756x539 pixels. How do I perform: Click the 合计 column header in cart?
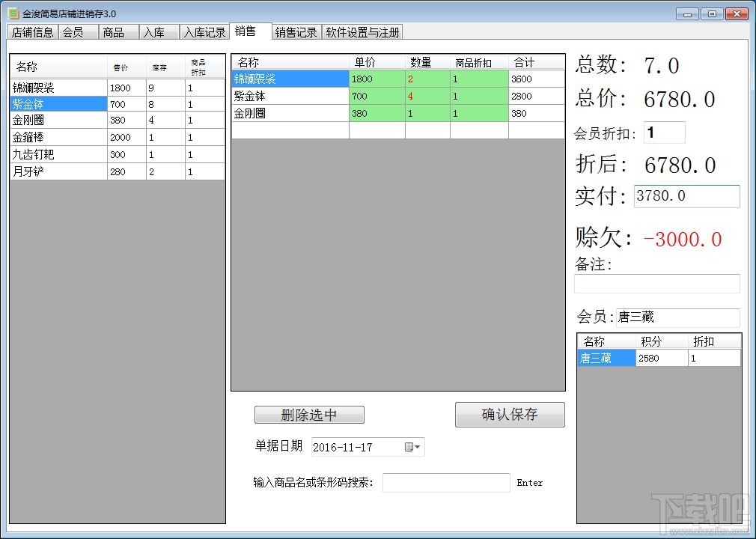tap(537, 62)
